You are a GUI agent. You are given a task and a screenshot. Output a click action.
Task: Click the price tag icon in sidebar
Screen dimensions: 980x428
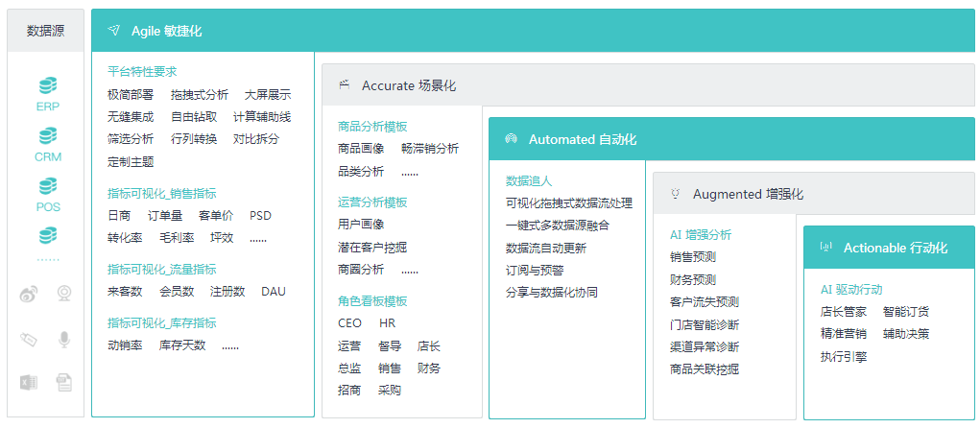[x=29, y=339]
